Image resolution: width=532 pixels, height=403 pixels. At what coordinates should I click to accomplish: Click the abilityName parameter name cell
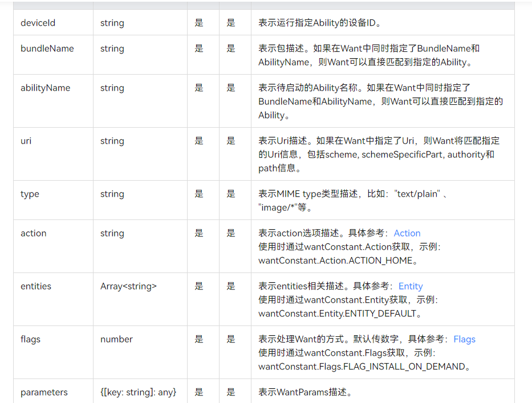pos(53,101)
